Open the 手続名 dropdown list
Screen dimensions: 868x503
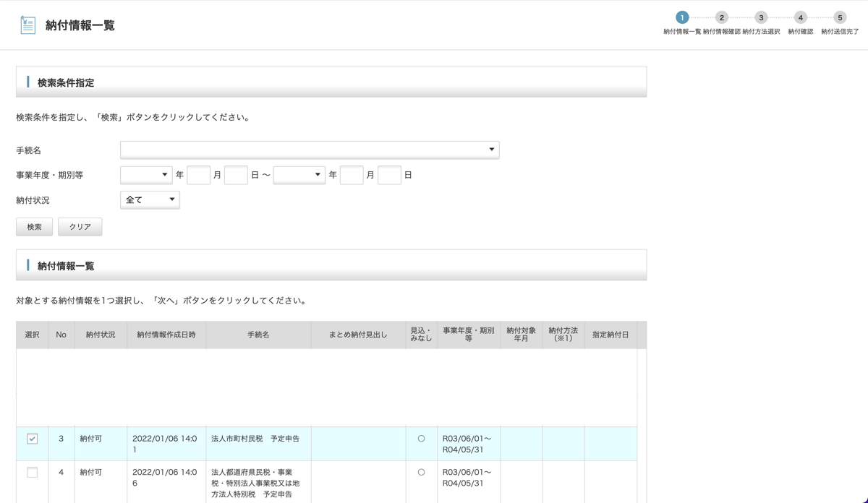point(310,150)
